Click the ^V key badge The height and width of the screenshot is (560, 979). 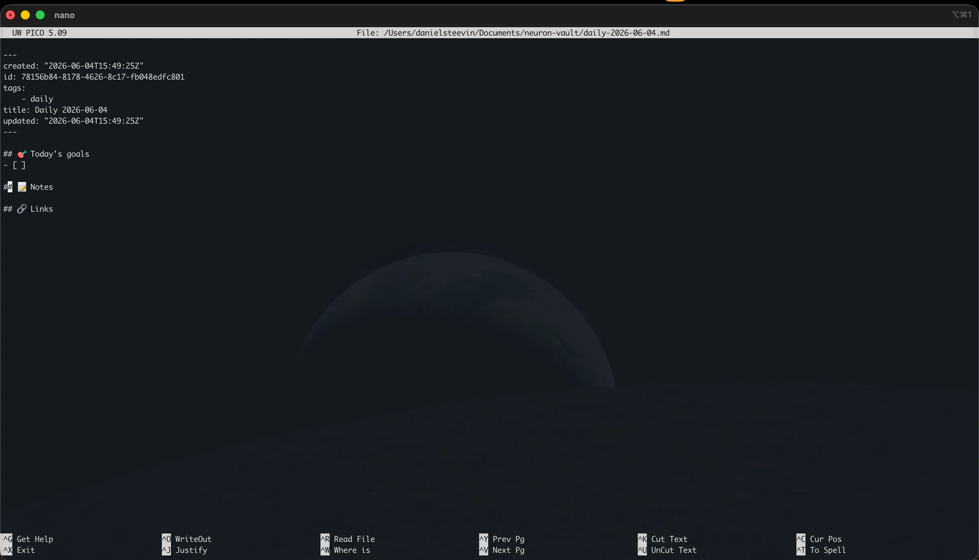(x=484, y=550)
